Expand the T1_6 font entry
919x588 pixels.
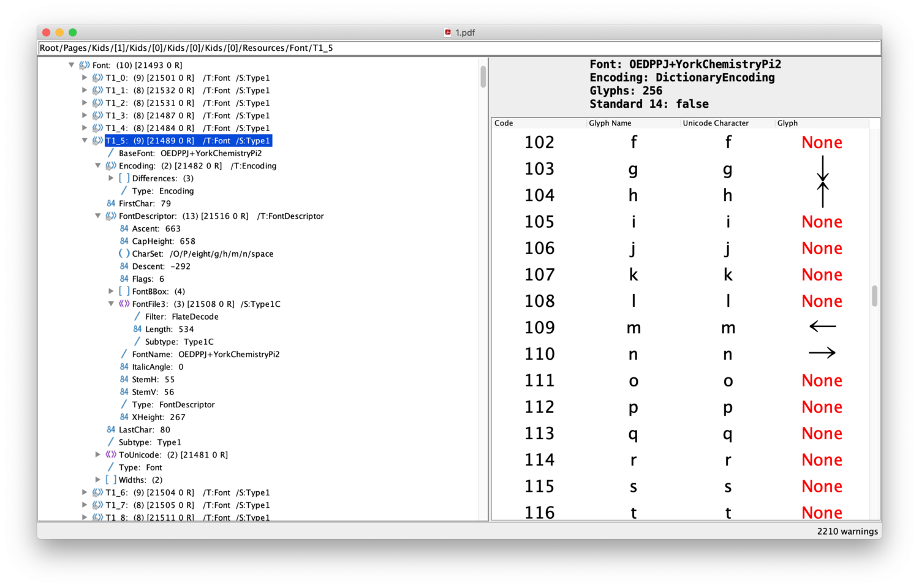[x=85, y=492]
